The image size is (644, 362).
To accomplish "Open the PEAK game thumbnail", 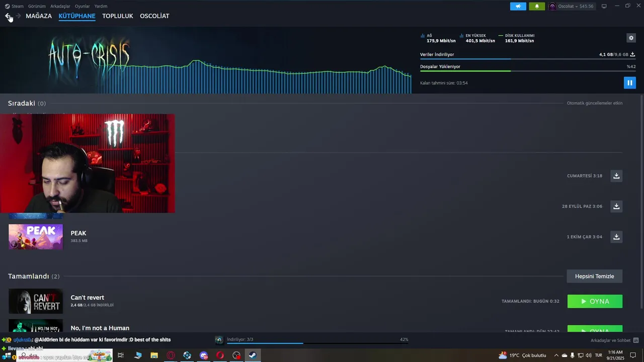I will (x=36, y=236).
